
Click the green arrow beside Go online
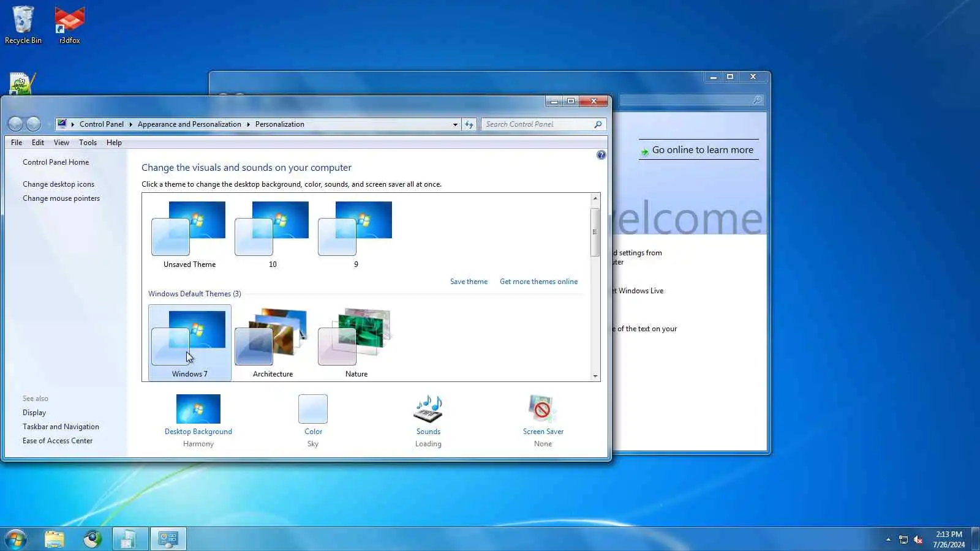click(x=644, y=151)
